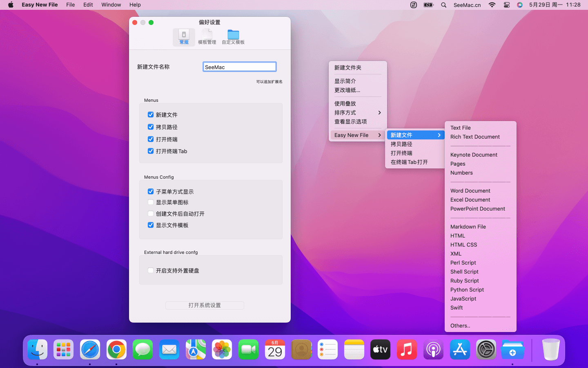Expand the Easy New File submenu
Screen dimensions: 588x368
coord(357,135)
